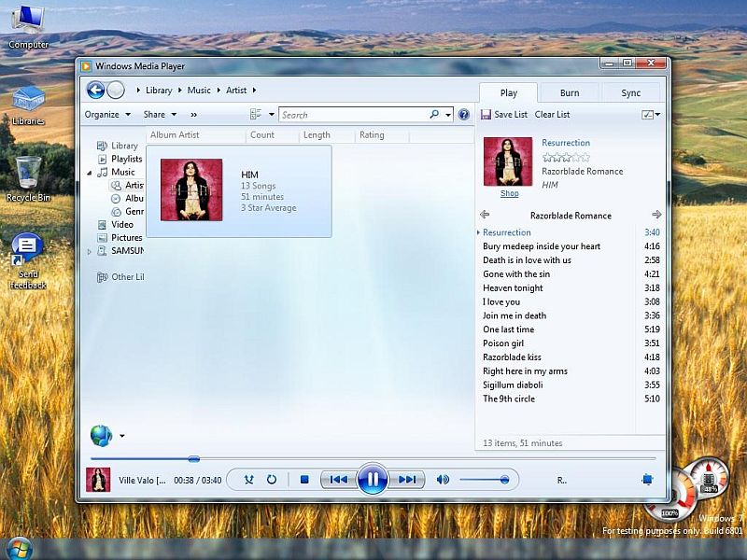The width and height of the screenshot is (747, 560).
Task: Go to previous list with left arrow
Action: pos(485,215)
